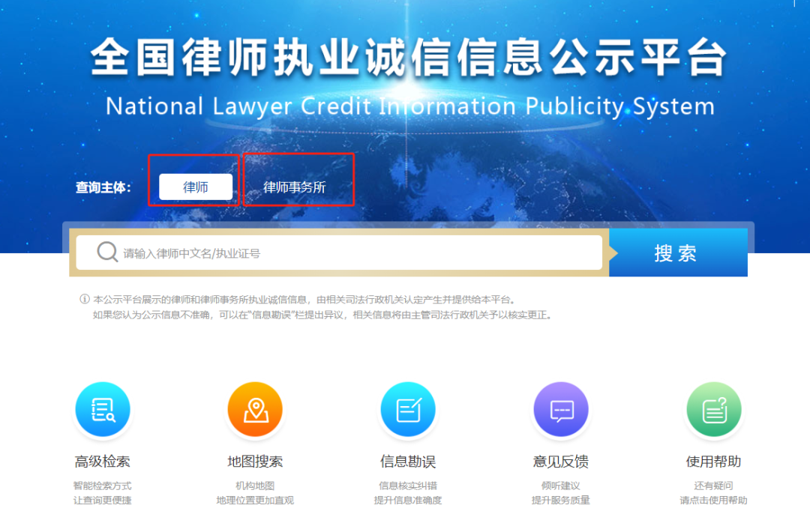Click the 信息勘误 text label
Image resolution: width=810 pixels, height=532 pixels.
[x=408, y=462]
